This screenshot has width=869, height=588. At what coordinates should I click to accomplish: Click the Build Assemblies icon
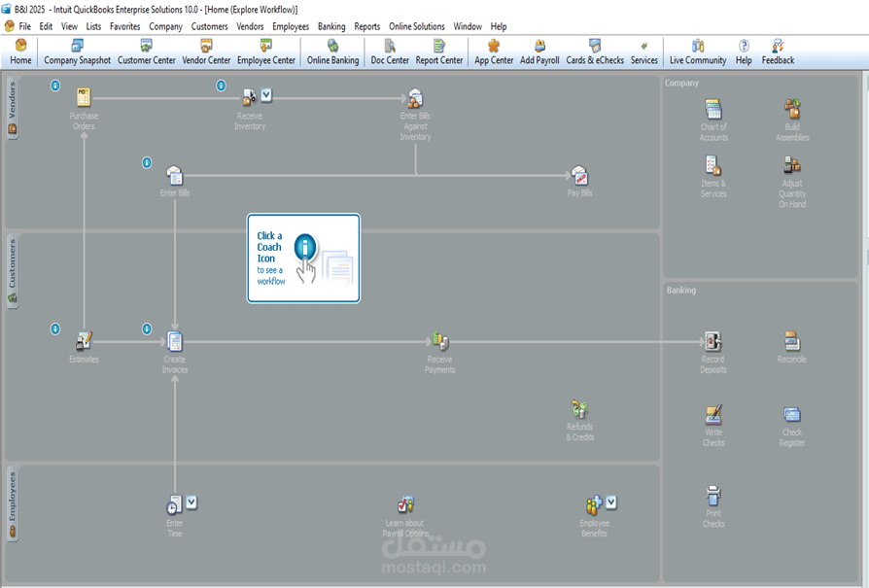(x=792, y=109)
